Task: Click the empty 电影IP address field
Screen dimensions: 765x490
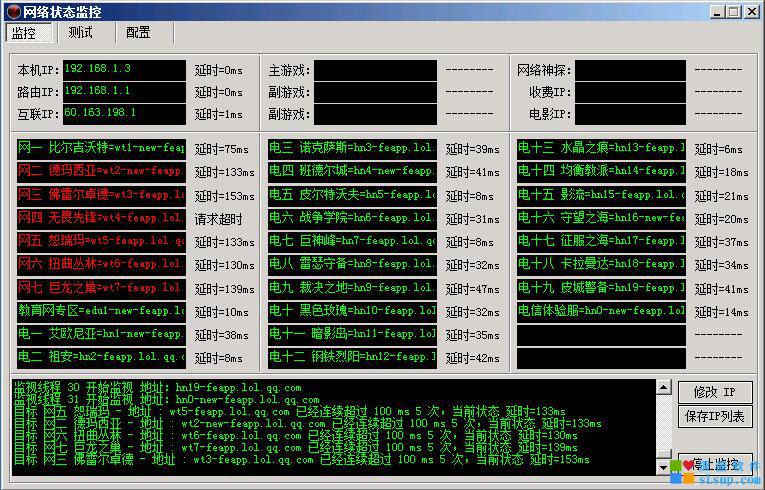Action: click(x=630, y=114)
